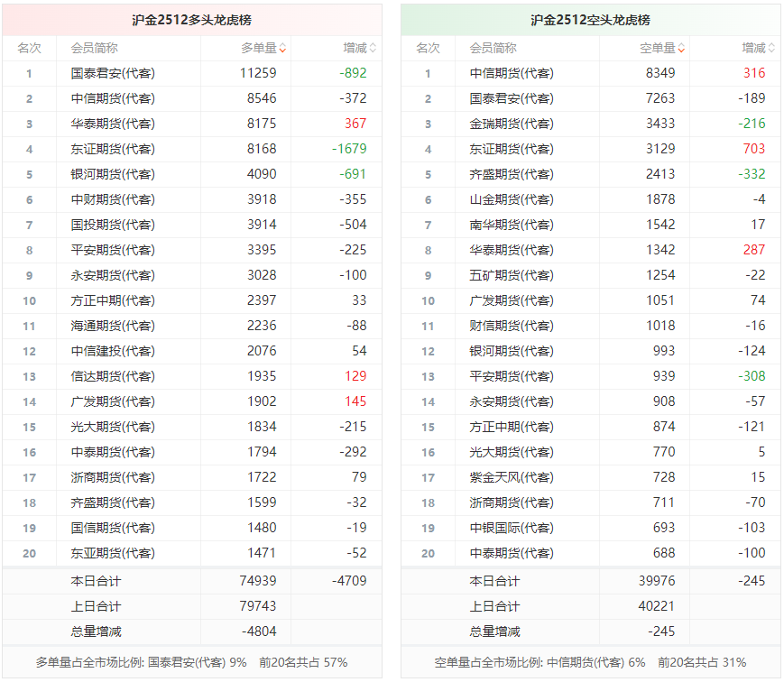Click long 上日合计 value 79743
This screenshot has width=784, height=682.
(258, 606)
